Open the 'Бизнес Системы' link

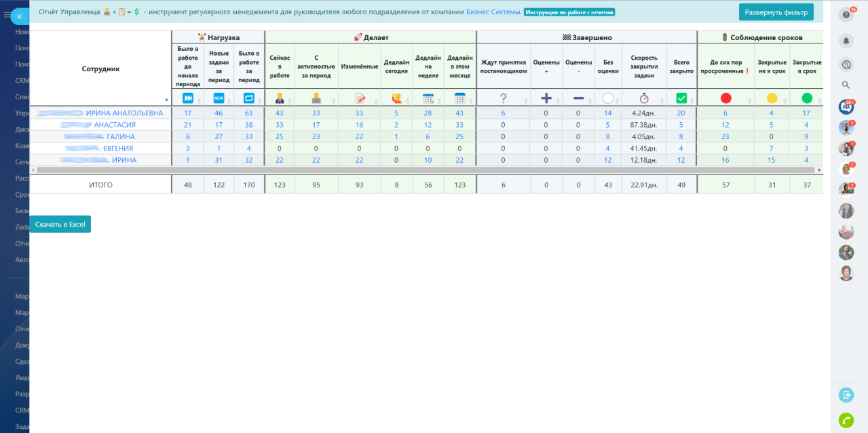point(493,12)
